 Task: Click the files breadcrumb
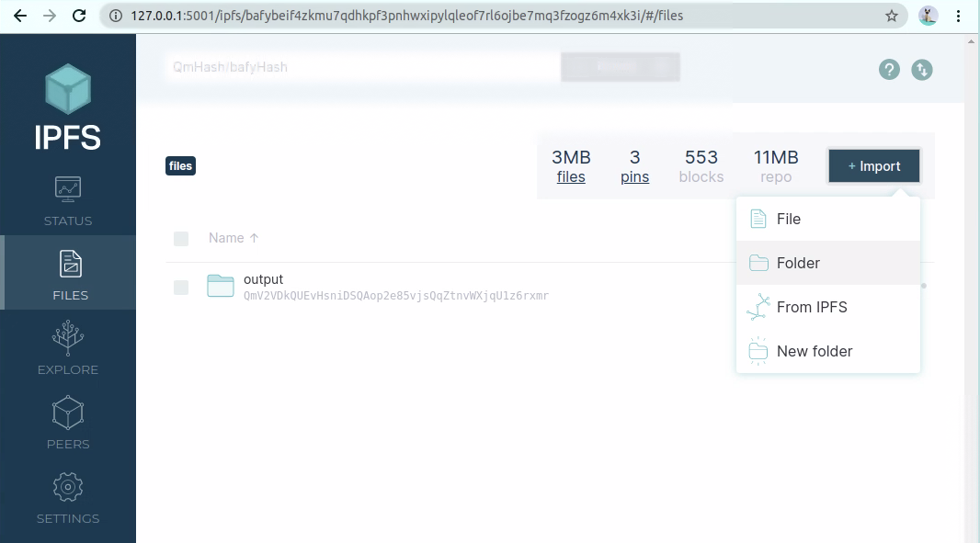tap(180, 166)
